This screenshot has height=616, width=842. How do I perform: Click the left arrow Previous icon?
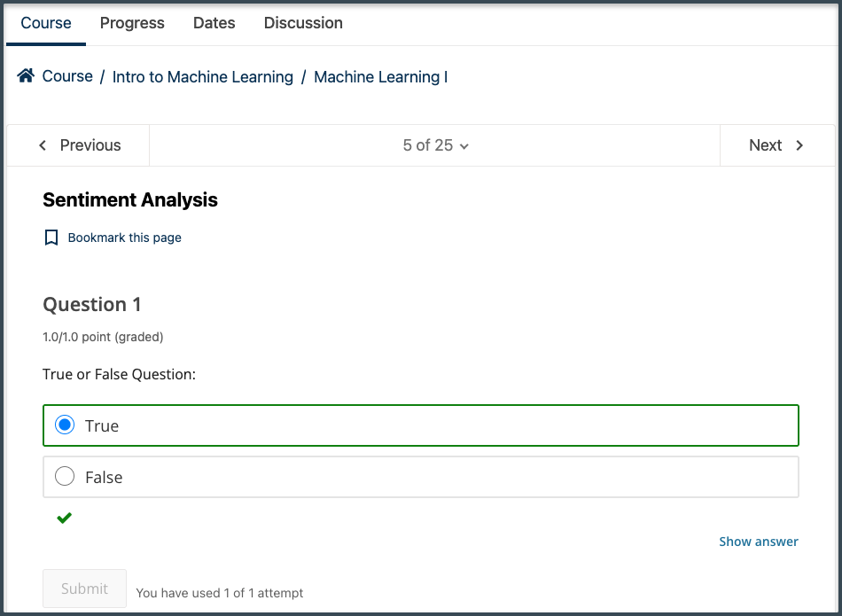tap(43, 145)
